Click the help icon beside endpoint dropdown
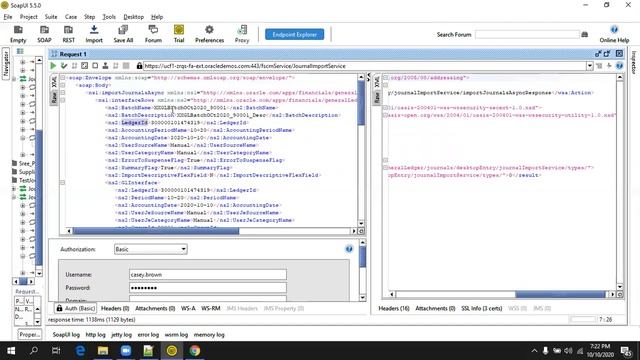The height and width of the screenshot is (360, 640). pos(619,66)
